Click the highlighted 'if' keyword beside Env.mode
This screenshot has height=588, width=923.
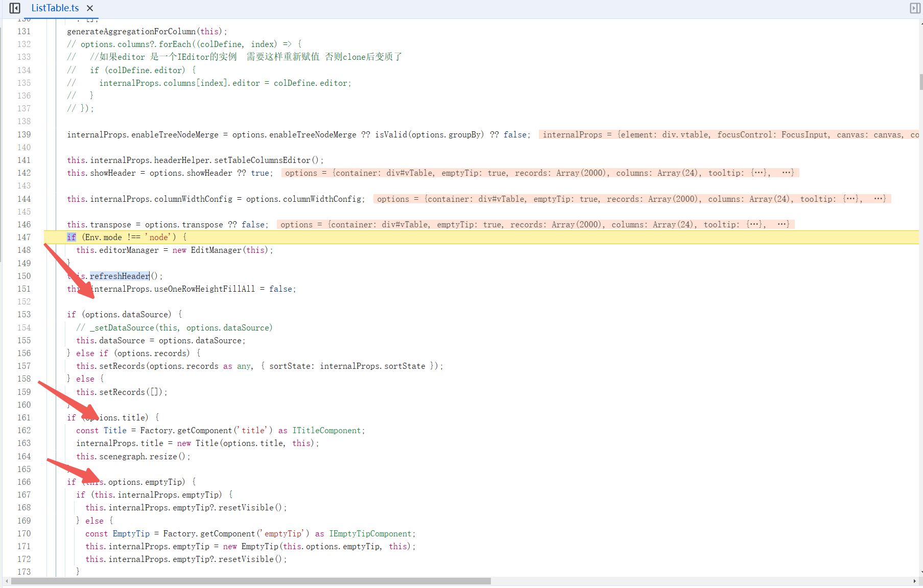[x=72, y=237]
